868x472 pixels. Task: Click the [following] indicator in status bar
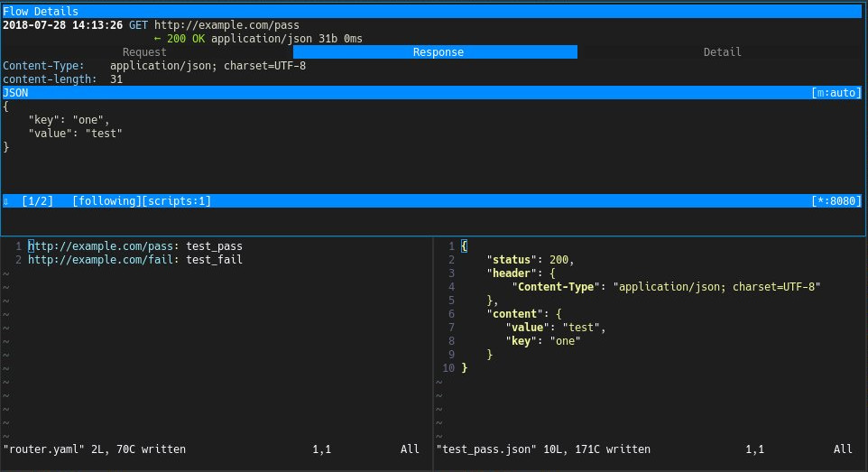[x=106, y=201]
